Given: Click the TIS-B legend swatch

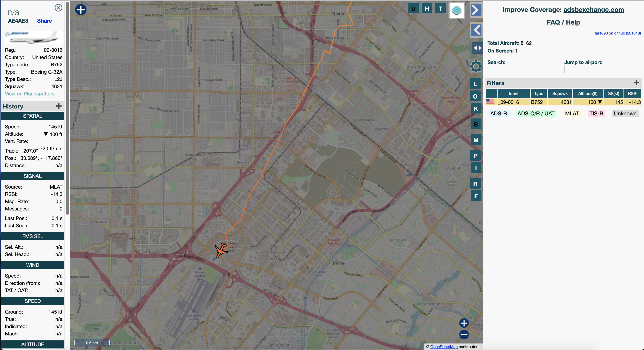Looking at the screenshot, I should (x=596, y=113).
